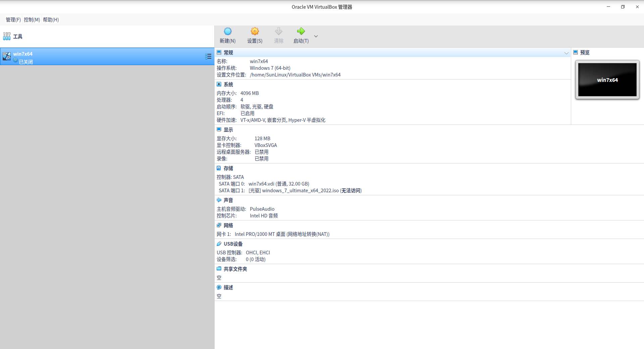Click the win7x64 preview thumbnail
This screenshot has width=644, height=349.
[607, 80]
